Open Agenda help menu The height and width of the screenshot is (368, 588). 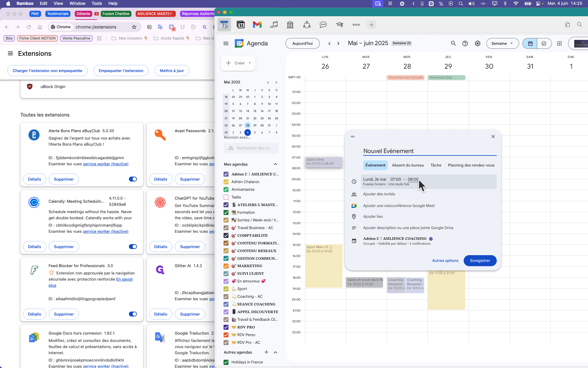465,44
